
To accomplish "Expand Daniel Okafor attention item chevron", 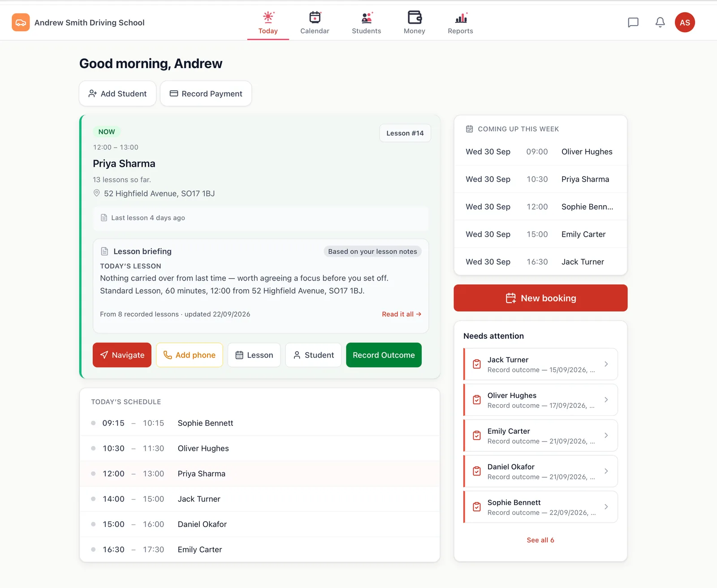I will (606, 471).
